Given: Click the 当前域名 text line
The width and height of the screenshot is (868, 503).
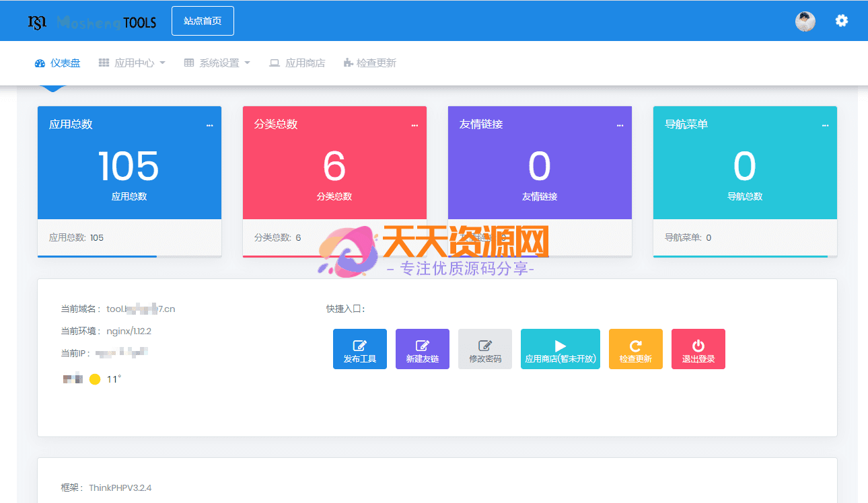Looking at the screenshot, I should (118, 309).
